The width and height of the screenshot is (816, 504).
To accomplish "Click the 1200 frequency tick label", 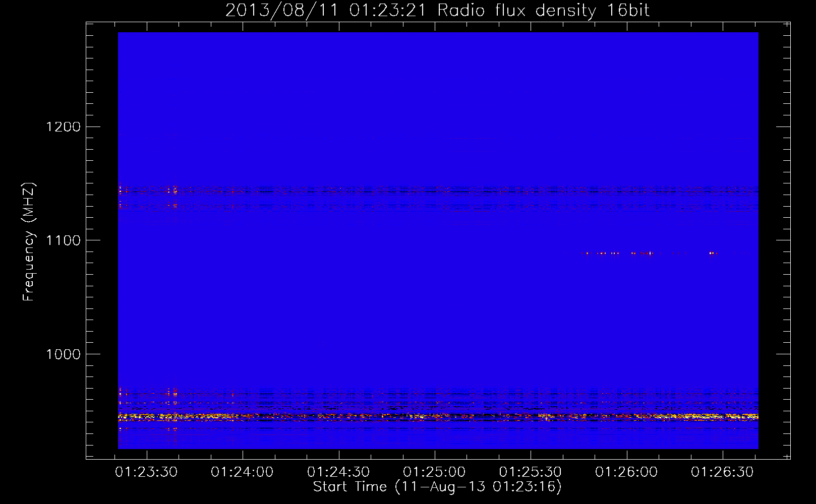I will point(63,127).
